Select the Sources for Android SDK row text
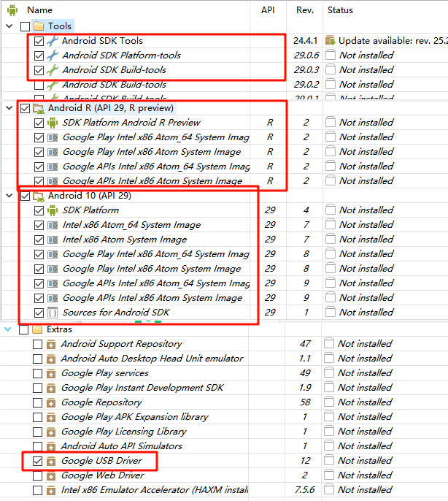 pos(116,312)
